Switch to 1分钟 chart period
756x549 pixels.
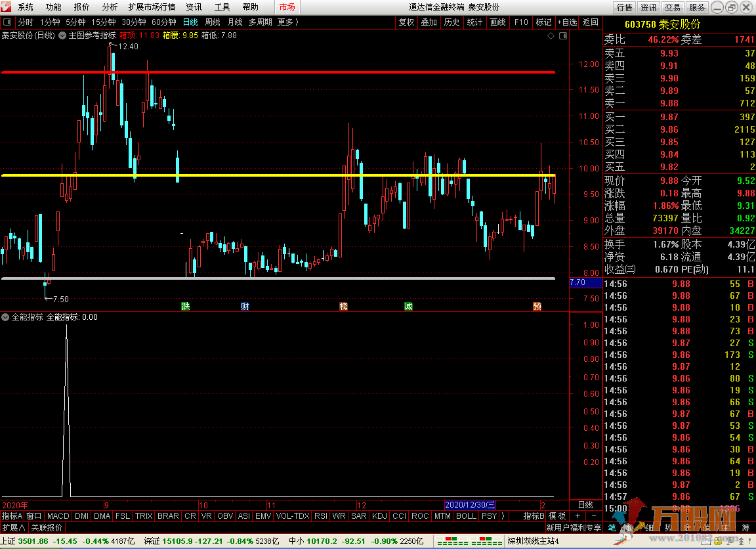[50, 22]
